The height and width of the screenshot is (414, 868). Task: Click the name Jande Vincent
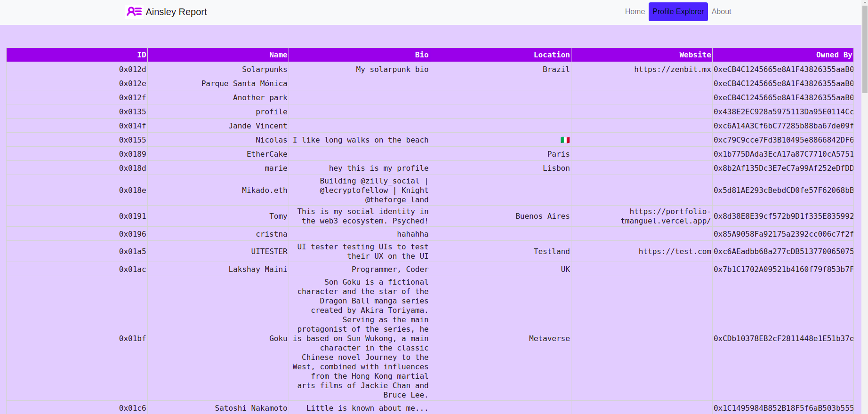pyautogui.click(x=257, y=126)
